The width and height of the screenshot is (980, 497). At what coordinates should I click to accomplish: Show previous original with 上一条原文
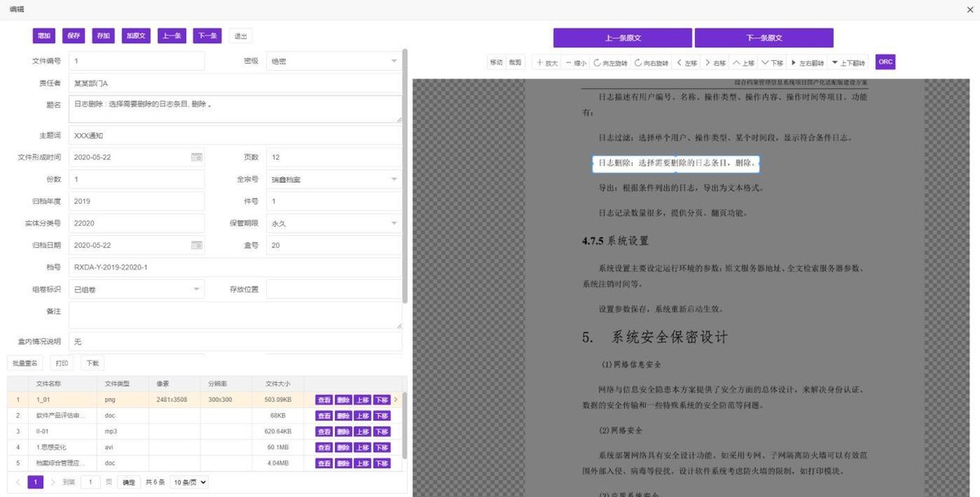(622, 38)
